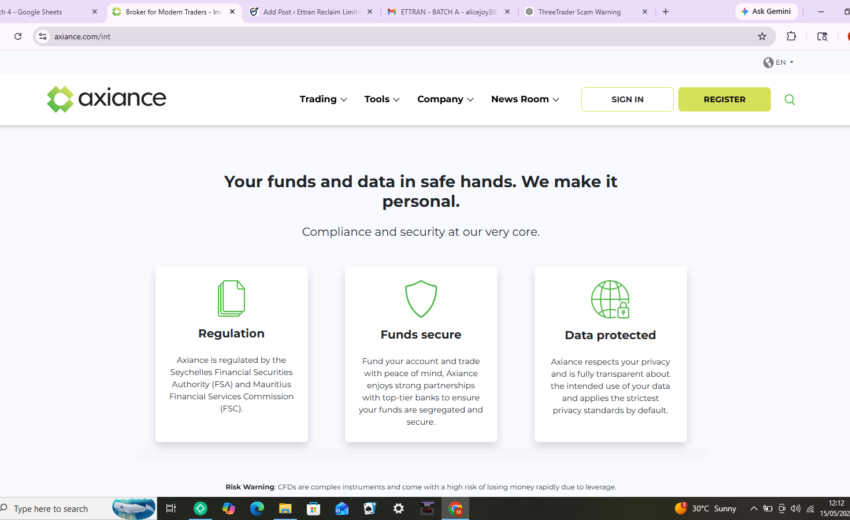Open Microsoft Edge from the taskbar
Viewport: 850px width, 520px height.
pyautogui.click(x=257, y=509)
